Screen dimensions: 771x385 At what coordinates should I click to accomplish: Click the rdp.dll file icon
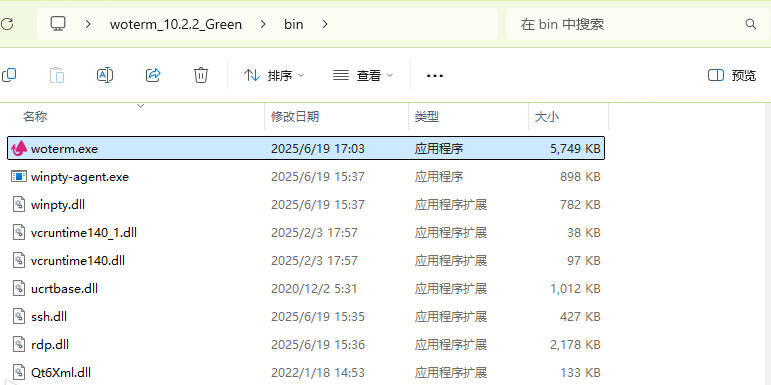point(19,344)
